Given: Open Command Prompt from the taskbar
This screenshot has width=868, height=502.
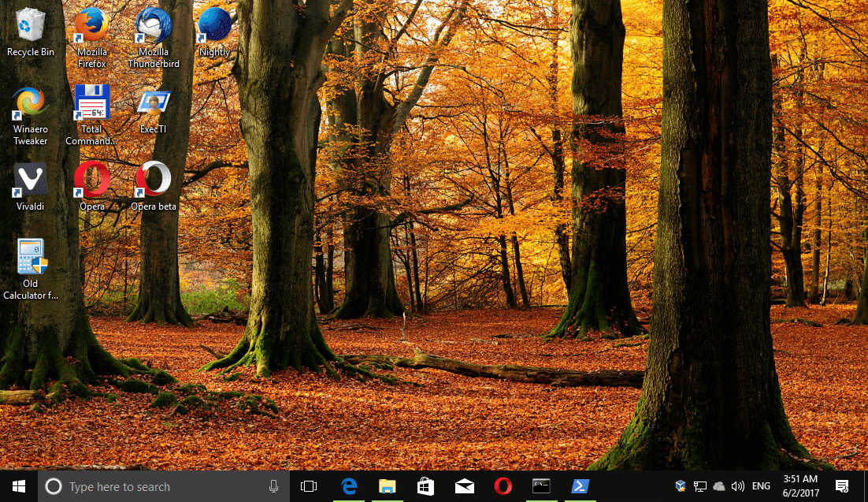Looking at the screenshot, I should click(541, 486).
